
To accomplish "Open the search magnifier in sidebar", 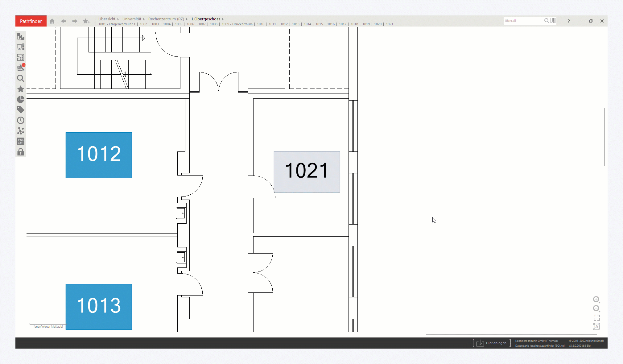I will 21,78.
